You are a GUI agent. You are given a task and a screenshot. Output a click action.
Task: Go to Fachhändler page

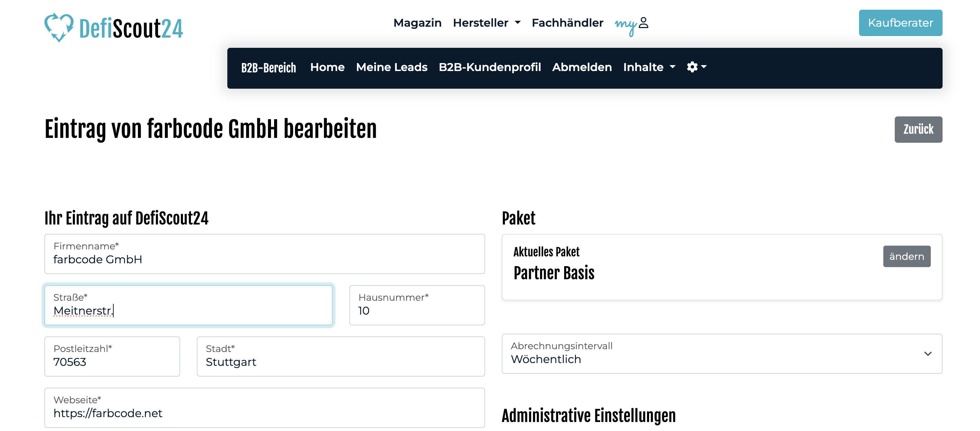pos(567,23)
